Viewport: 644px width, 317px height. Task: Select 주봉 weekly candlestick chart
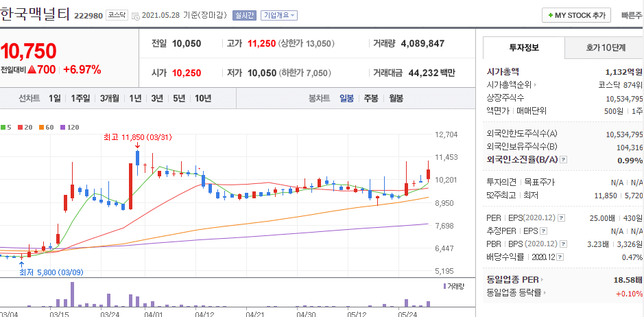tap(371, 99)
